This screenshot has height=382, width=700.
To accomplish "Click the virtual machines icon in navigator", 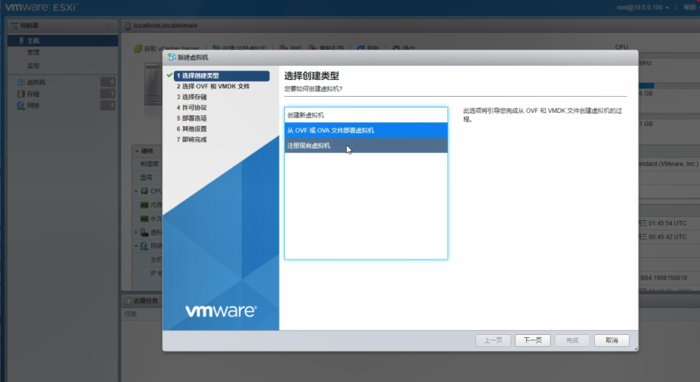I will point(21,82).
